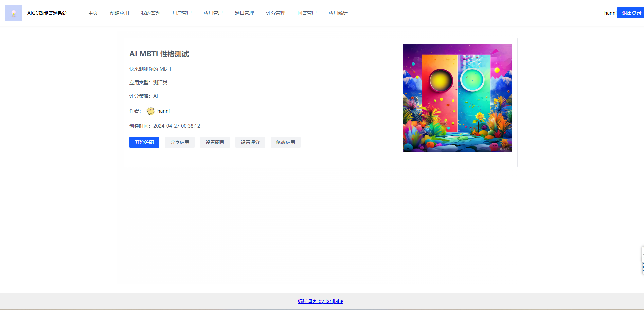Click the hanni username in the header
Viewport: 644px width, 310px height.
point(610,13)
